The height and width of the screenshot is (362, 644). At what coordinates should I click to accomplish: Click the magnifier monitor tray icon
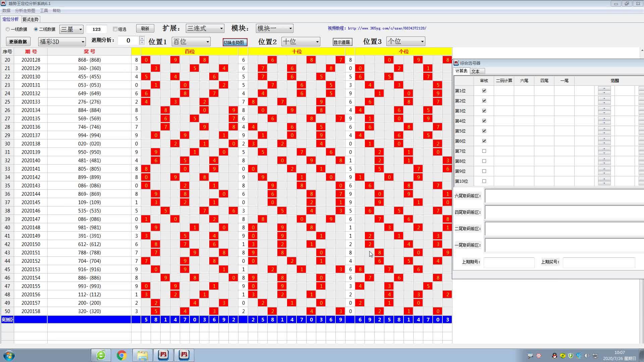coord(530,356)
